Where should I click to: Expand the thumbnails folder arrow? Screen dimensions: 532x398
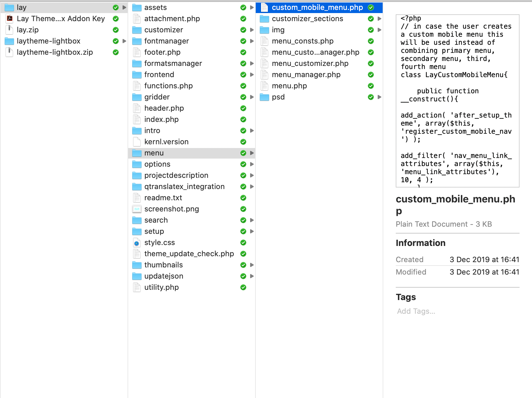point(252,265)
